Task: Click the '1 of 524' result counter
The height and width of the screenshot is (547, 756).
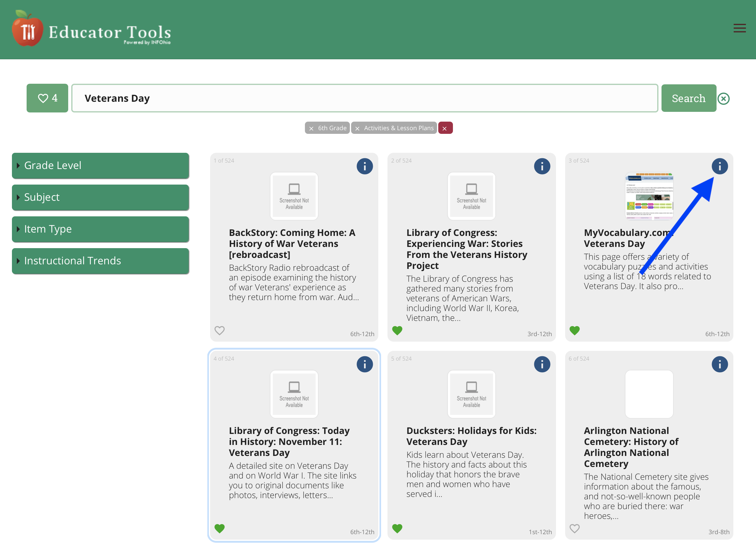Action: pyautogui.click(x=224, y=160)
